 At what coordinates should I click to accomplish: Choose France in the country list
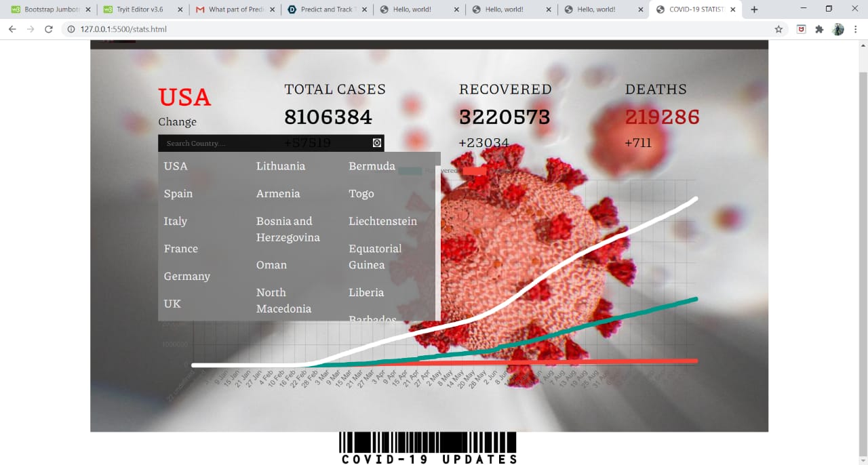(x=181, y=249)
